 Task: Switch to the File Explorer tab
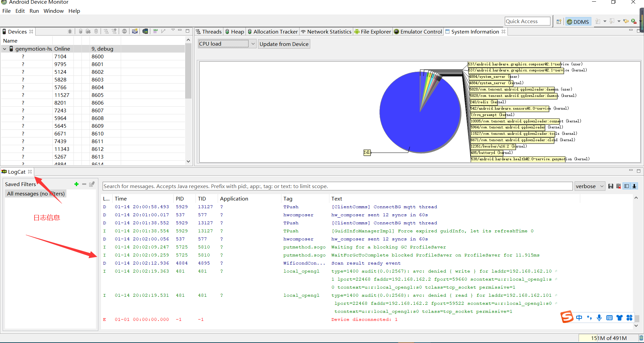click(373, 32)
